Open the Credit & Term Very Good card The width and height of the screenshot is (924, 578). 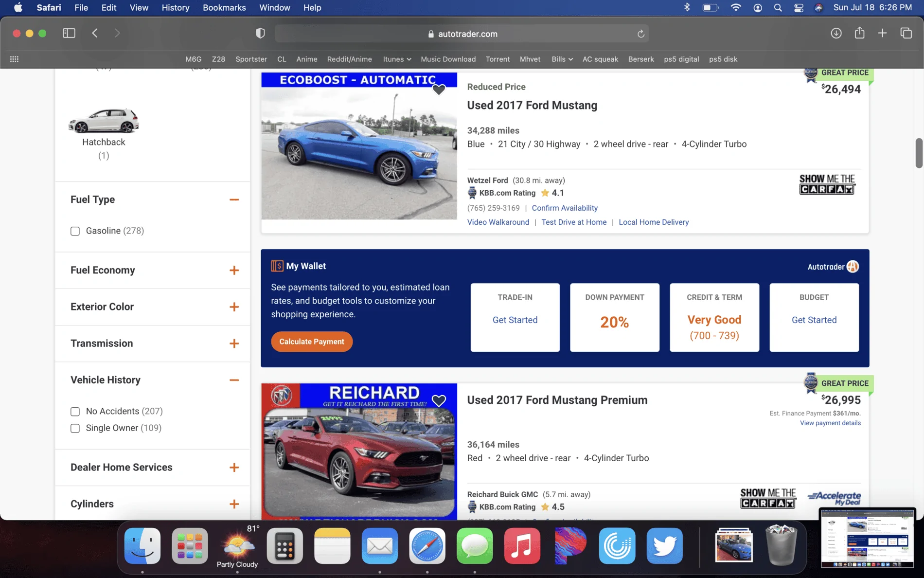coord(714,317)
